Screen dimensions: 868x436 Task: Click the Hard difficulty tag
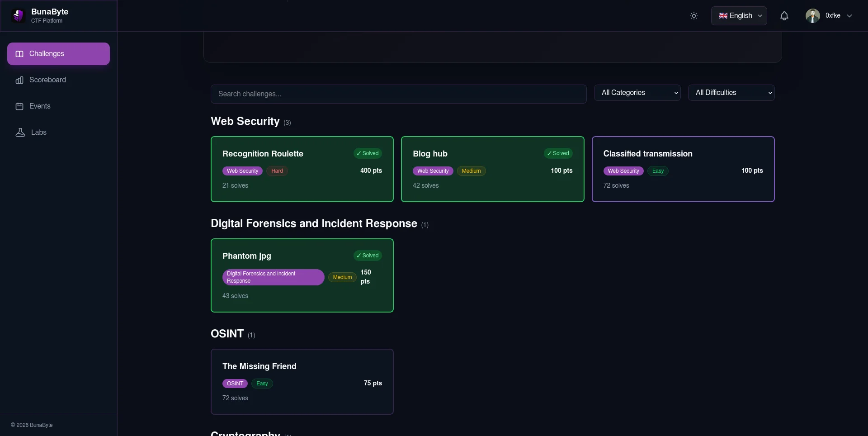tap(277, 171)
